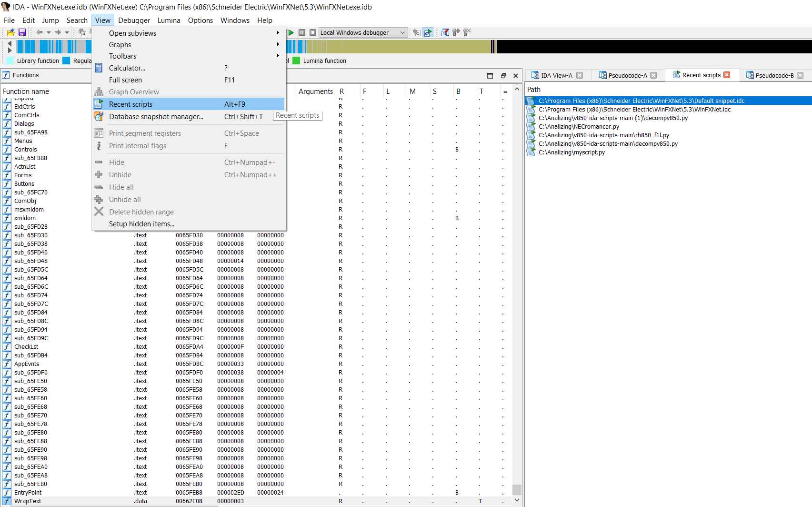Click the Functions panel float window icon

pos(503,75)
